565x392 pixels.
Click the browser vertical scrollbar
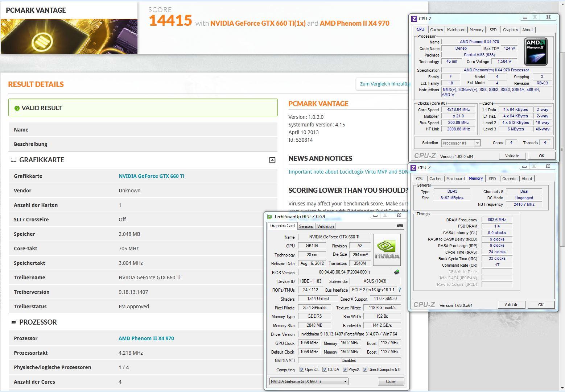[562, 149]
